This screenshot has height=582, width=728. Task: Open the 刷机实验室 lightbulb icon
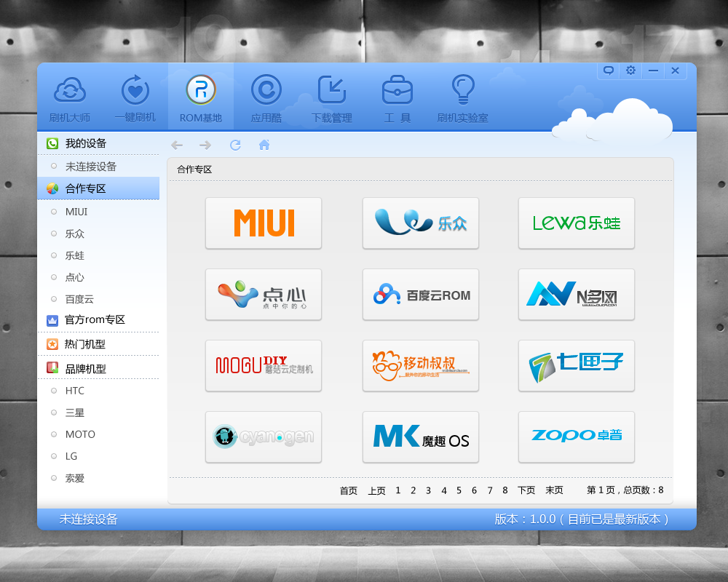point(462,91)
